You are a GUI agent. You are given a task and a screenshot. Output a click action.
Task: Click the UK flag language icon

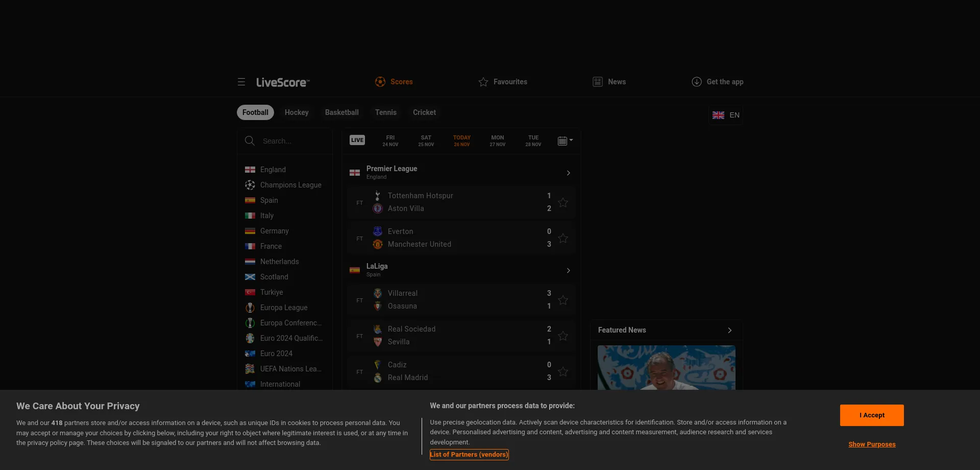point(719,115)
